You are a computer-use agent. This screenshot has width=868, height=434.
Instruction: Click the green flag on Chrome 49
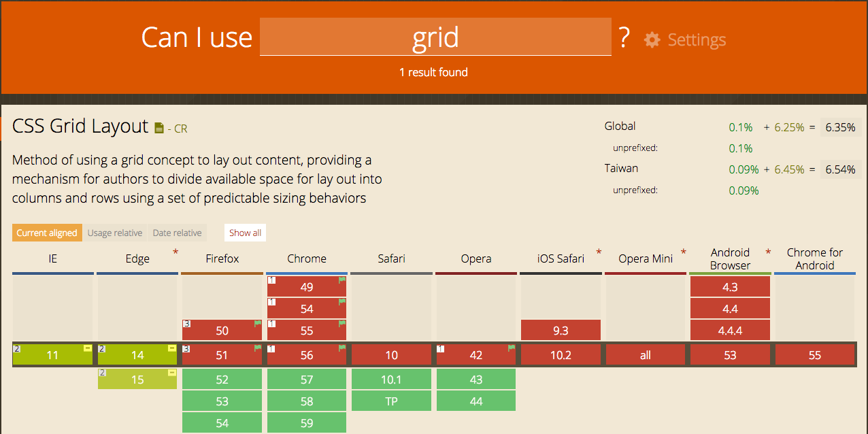point(341,280)
